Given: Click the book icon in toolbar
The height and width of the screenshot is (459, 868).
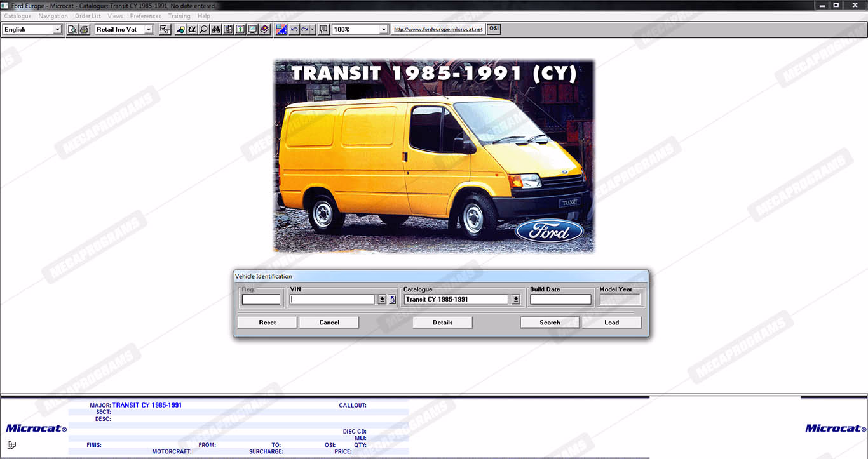Looking at the screenshot, I should pyautogui.click(x=264, y=29).
